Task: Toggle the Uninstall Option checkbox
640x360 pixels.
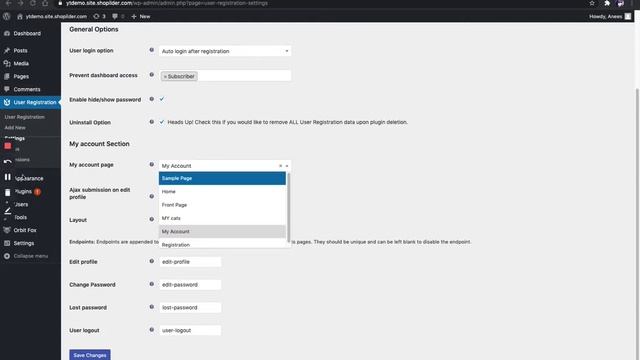Action: [162, 122]
